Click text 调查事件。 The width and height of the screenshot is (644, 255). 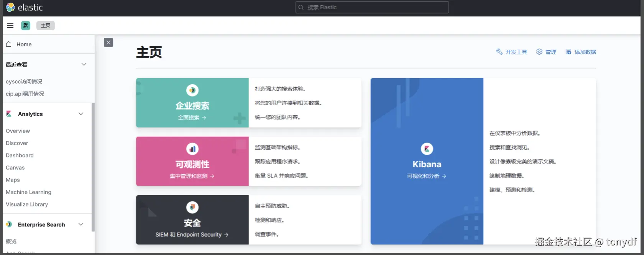coord(267,234)
